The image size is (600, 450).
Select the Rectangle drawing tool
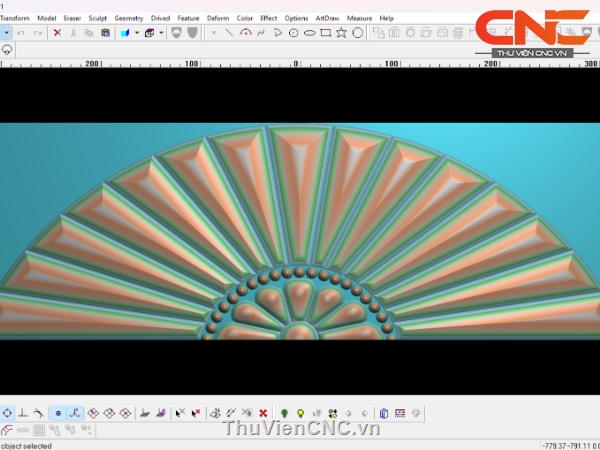click(x=326, y=33)
